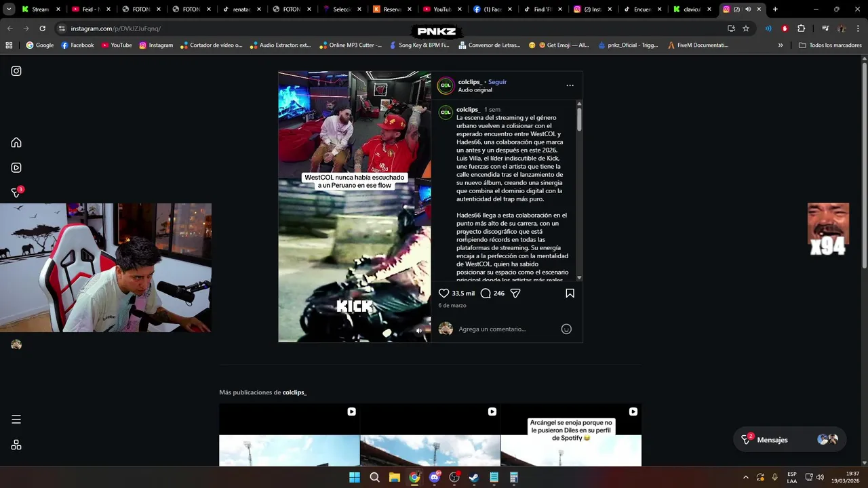Click the colclips_ avatar in post header
868x488 pixels.
[x=446, y=85]
